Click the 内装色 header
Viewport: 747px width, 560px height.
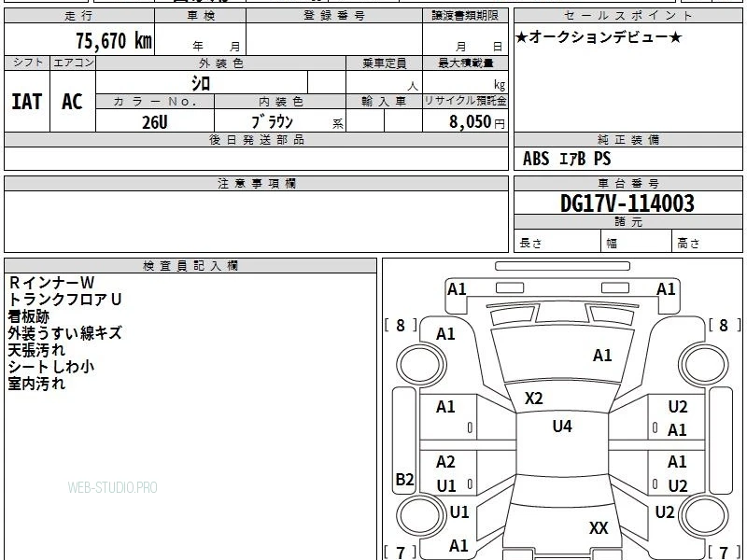(x=281, y=102)
